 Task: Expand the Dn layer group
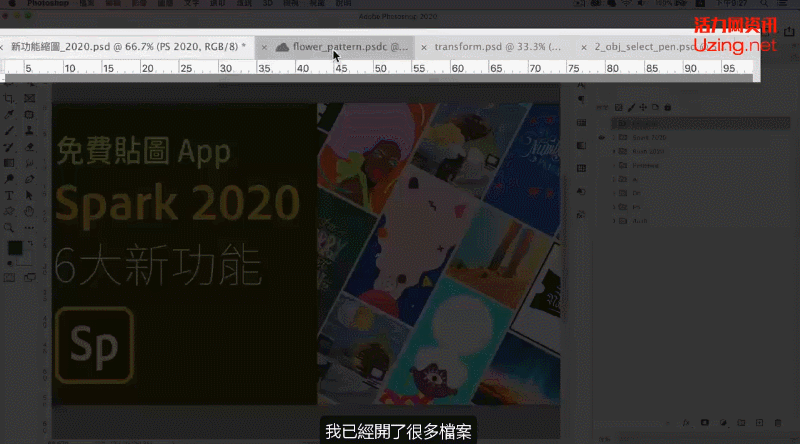pos(614,193)
